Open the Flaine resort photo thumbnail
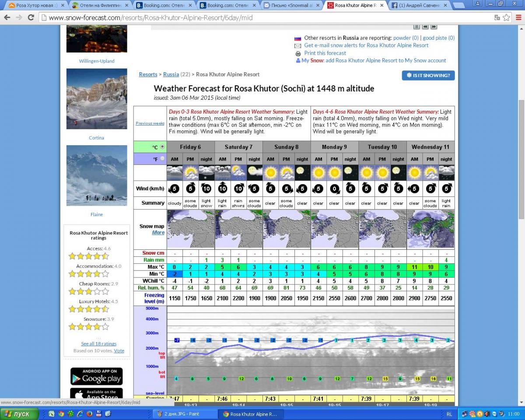 point(97,175)
